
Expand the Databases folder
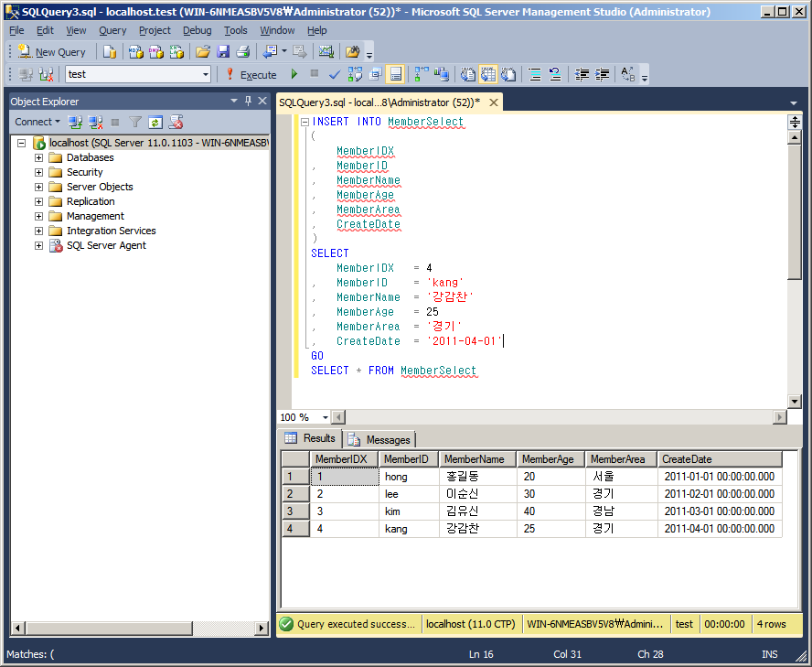pyautogui.click(x=38, y=157)
